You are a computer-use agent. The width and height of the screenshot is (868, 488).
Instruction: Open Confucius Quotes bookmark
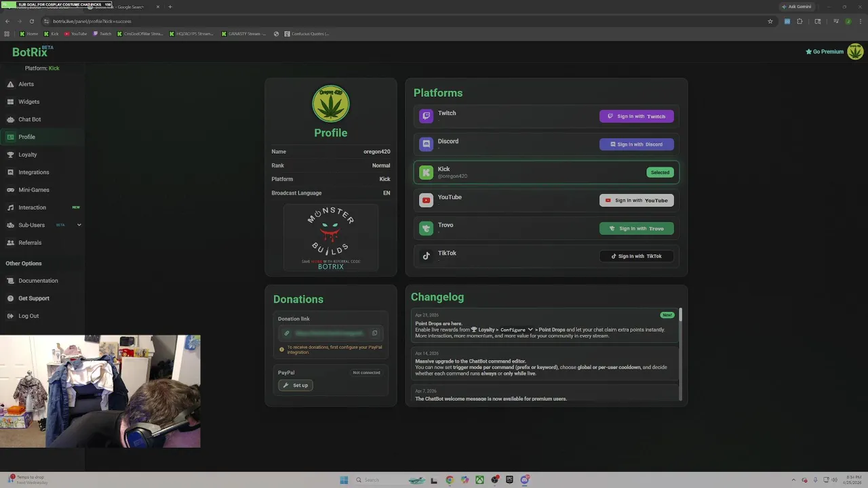tap(307, 34)
